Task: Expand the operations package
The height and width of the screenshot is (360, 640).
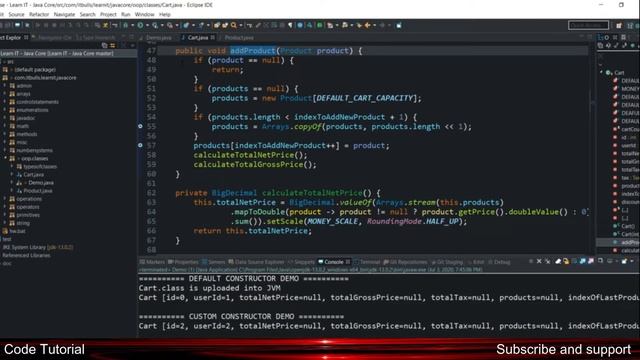Action: click(x=4, y=199)
